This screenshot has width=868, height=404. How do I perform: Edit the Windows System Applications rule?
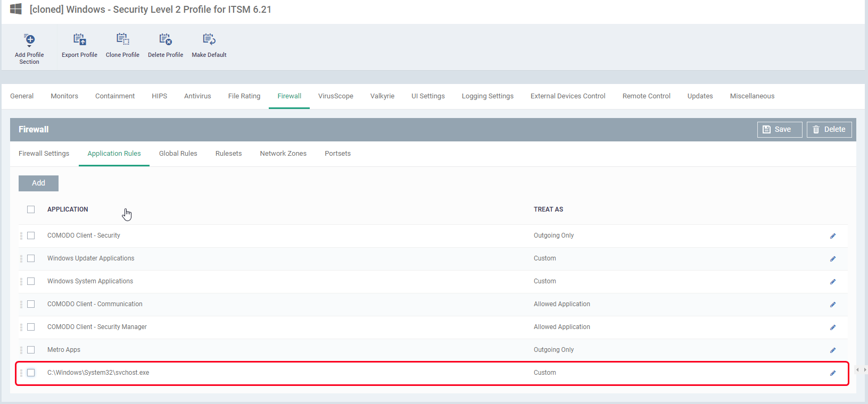point(833,282)
